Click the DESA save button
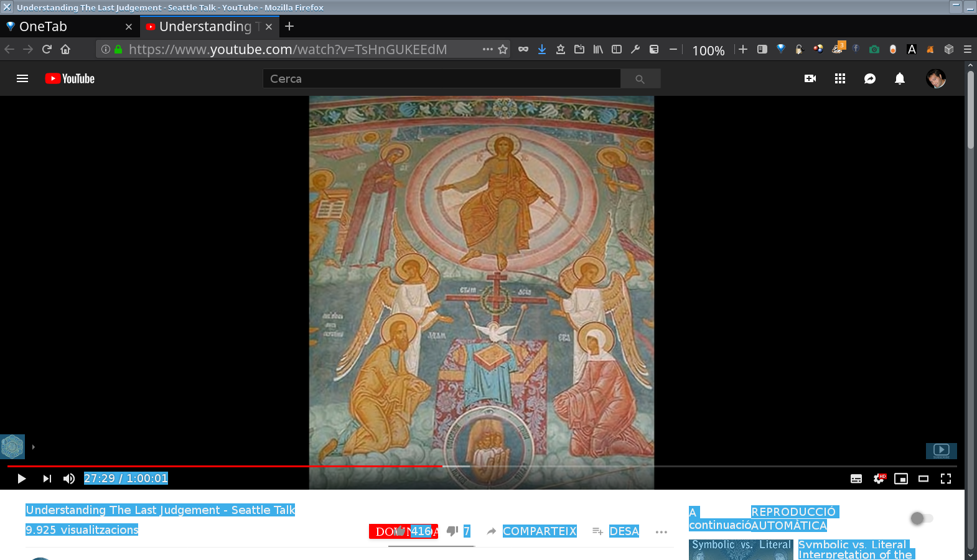977x560 pixels. click(x=624, y=531)
